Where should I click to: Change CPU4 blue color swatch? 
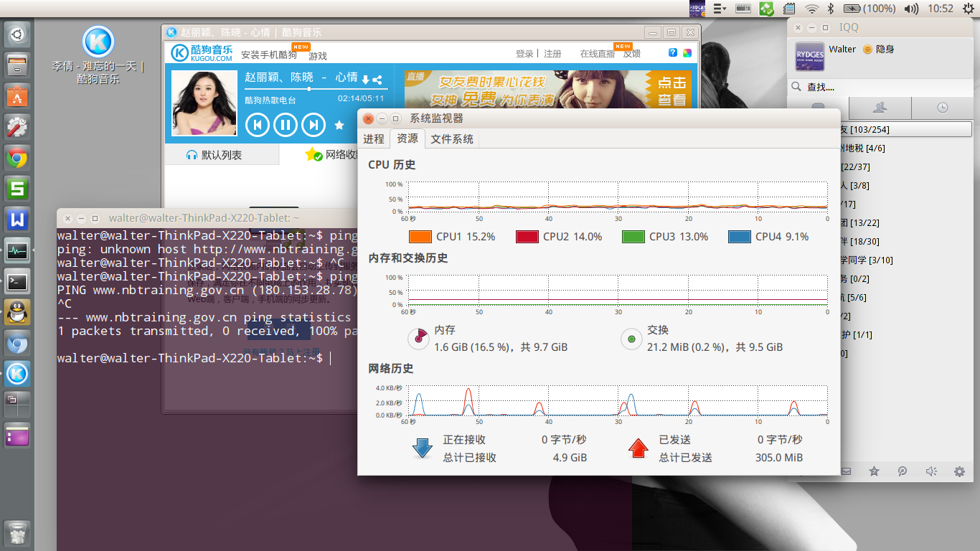(740, 237)
